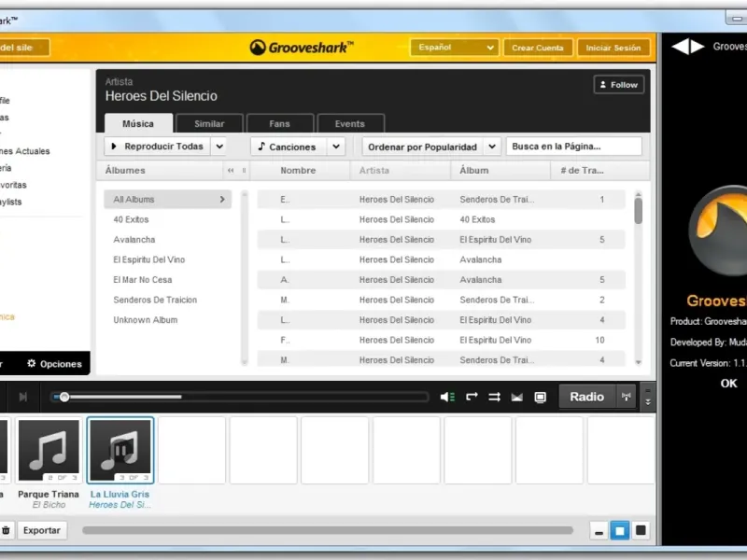The height and width of the screenshot is (560, 747).
Task: Click the All Albums chevron arrow
Action: (222, 200)
